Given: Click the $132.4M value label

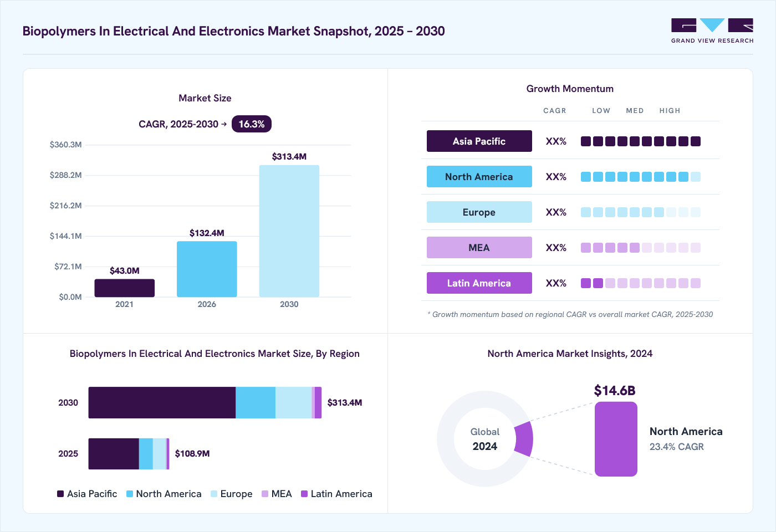Looking at the screenshot, I should pos(207,233).
